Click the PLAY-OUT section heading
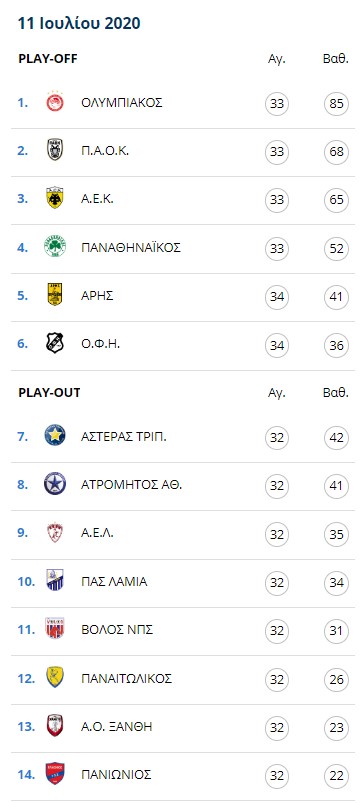The width and height of the screenshot is (363, 803). pyautogui.click(x=49, y=393)
